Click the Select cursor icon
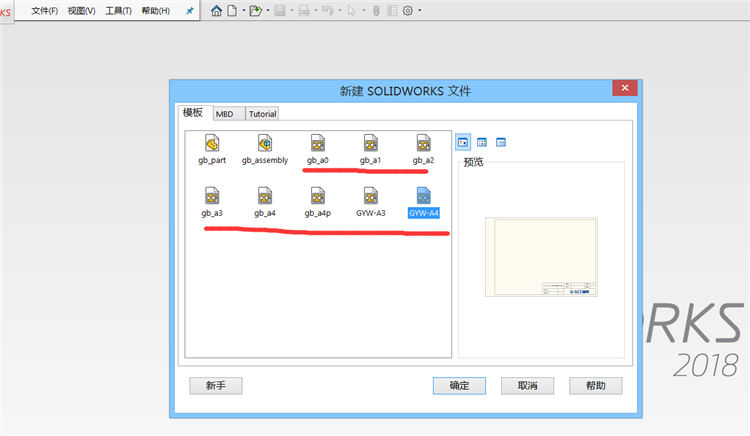 352,11
